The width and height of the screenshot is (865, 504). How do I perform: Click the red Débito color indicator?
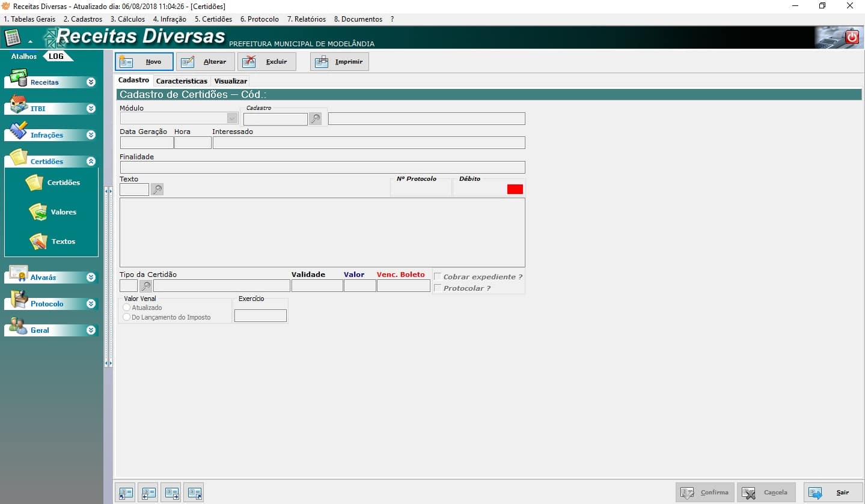515,189
